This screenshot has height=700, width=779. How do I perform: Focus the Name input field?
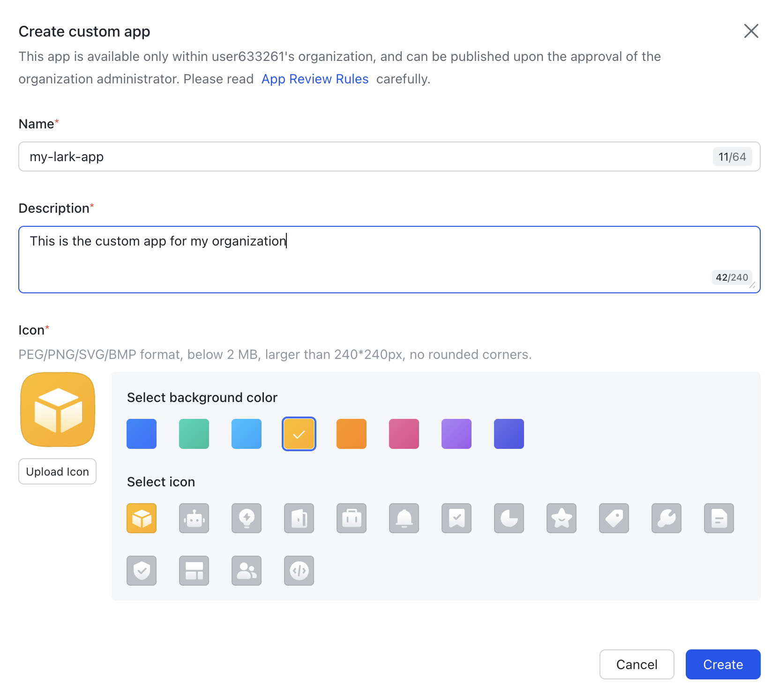pos(389,156)
